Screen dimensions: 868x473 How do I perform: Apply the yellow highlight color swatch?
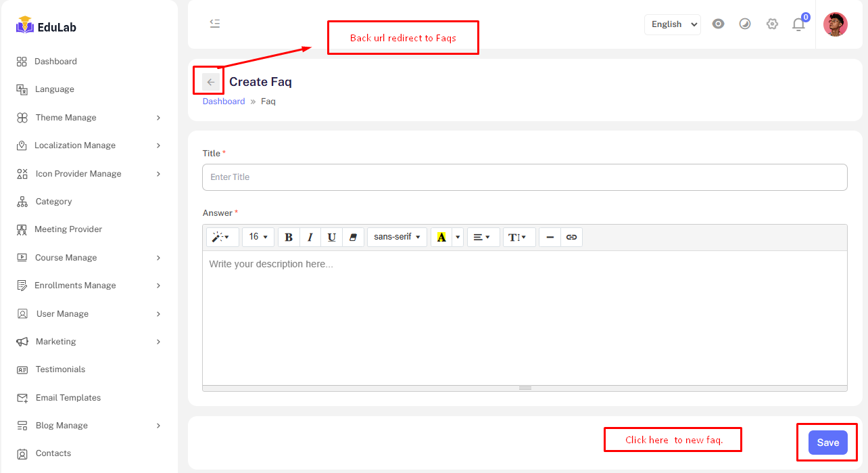click(441, 237)
